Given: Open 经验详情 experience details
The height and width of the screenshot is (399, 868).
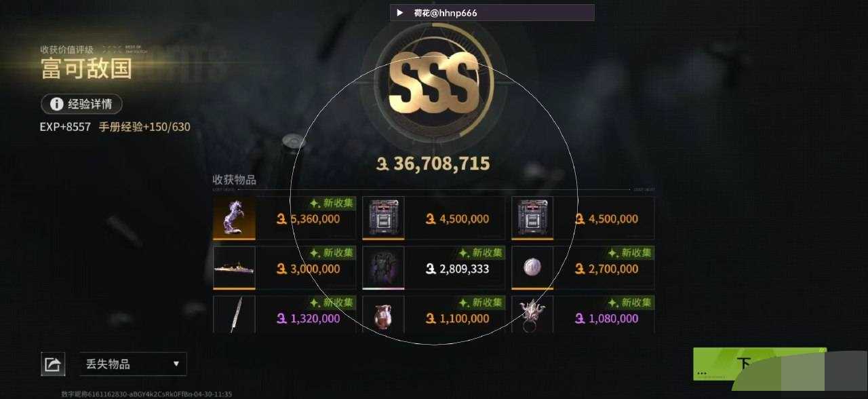Looking at the screenshot, I should 82,104.
